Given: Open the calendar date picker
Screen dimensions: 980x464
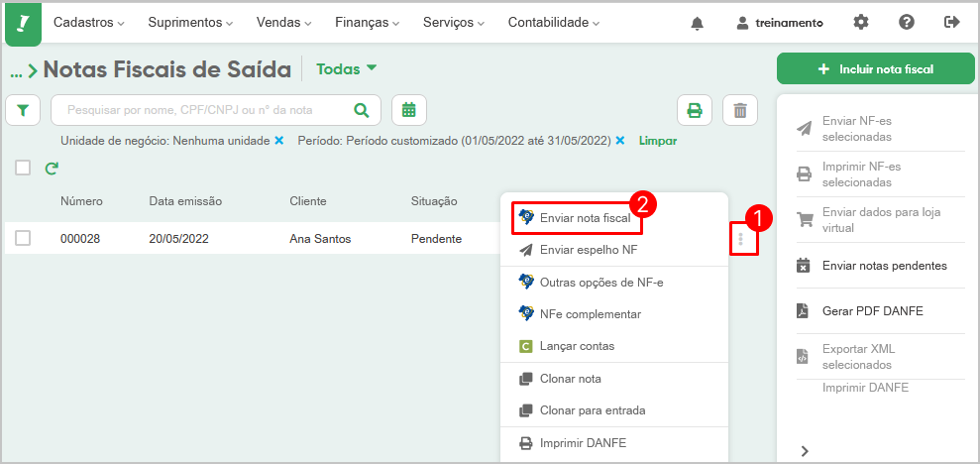Looking at the screenshot, I should pyautogui.click(x=408, y=110).
